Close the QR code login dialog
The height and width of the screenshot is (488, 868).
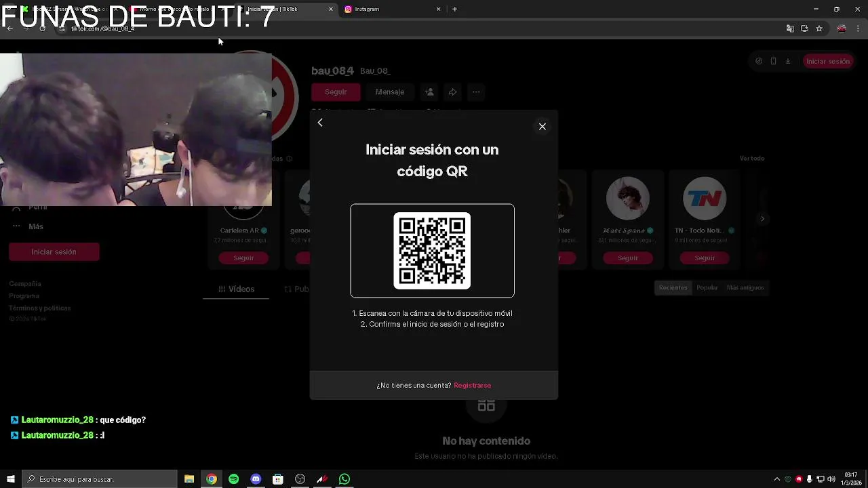click(x=542, y=127)
